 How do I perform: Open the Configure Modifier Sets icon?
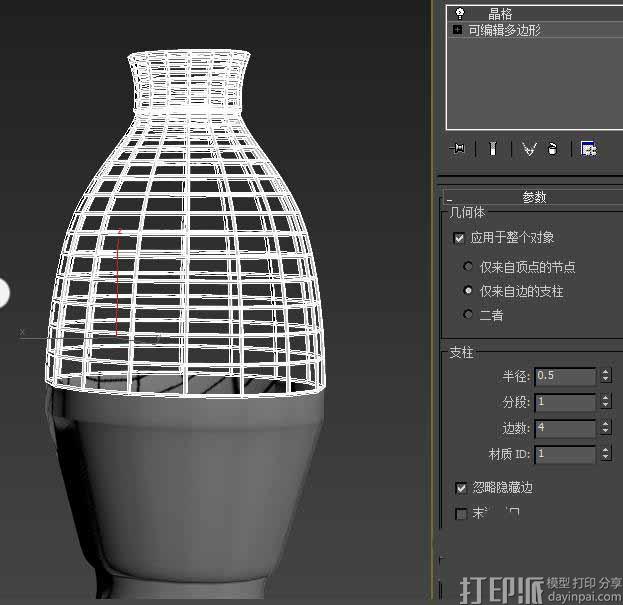click(x=588, y=149)
